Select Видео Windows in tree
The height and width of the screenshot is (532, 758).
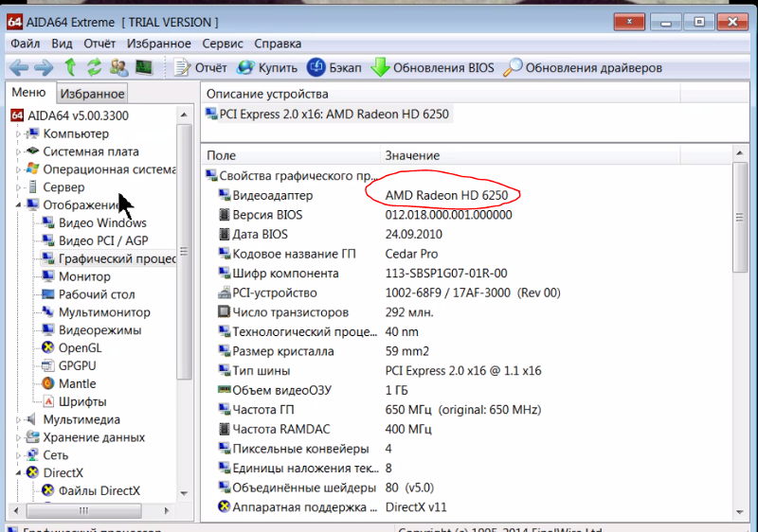click(x=94, y=223)
